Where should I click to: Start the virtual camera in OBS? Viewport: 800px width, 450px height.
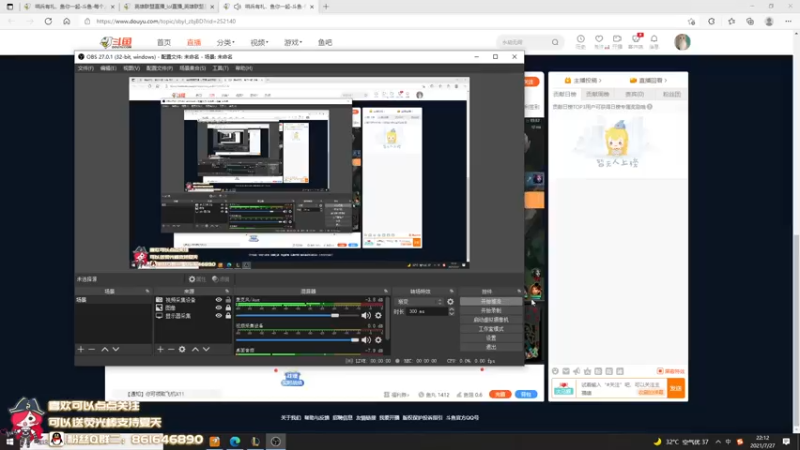coord(491,320)
